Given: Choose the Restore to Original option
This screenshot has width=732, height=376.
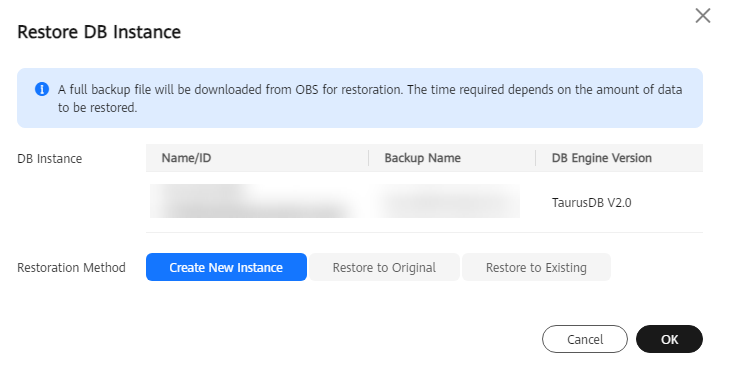Looking at the screenshot, I should [384, 267].
